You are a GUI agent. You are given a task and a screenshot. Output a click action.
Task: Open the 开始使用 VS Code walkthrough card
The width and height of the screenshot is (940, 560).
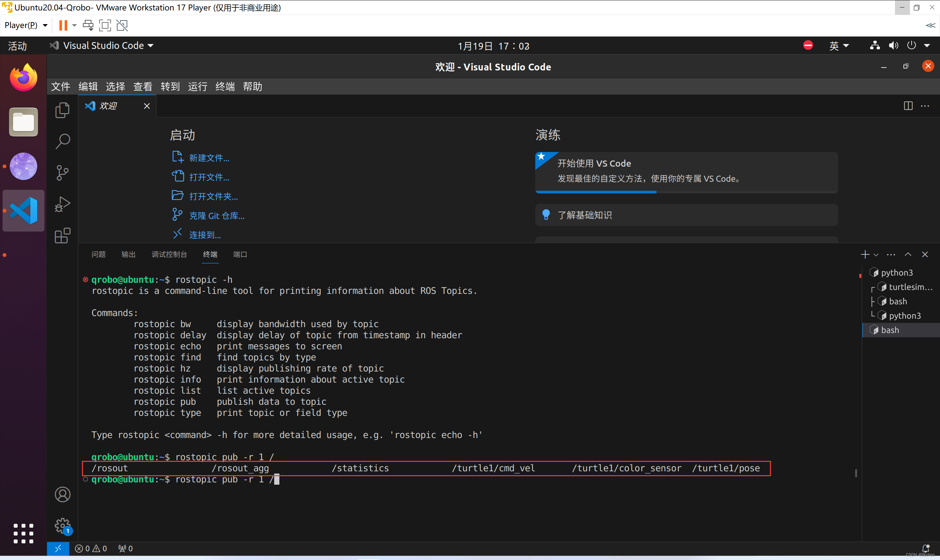coord(686,173)
